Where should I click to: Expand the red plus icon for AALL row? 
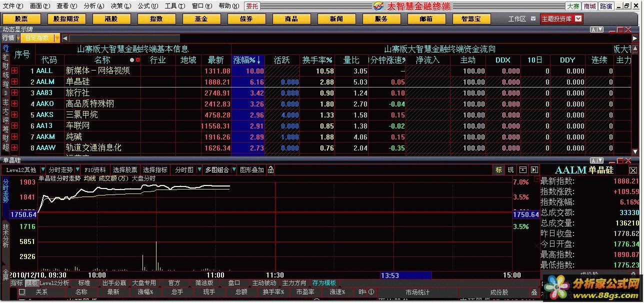pos(14,71)
